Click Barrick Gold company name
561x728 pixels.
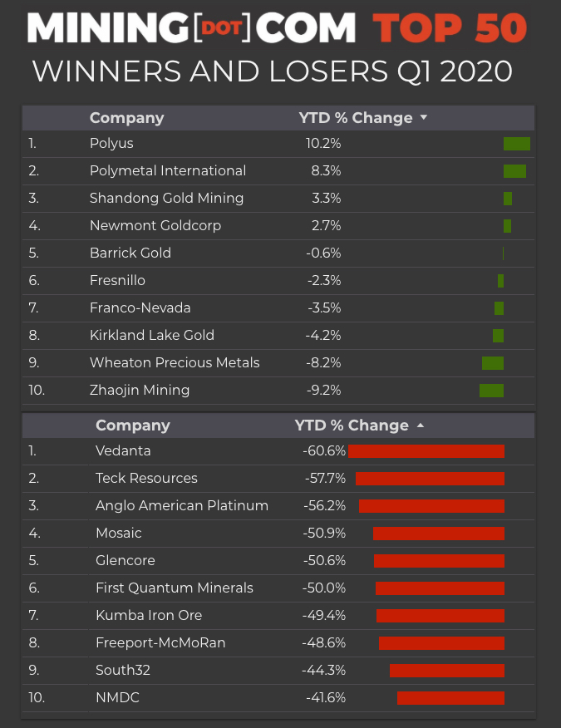(x=130, y=253)
